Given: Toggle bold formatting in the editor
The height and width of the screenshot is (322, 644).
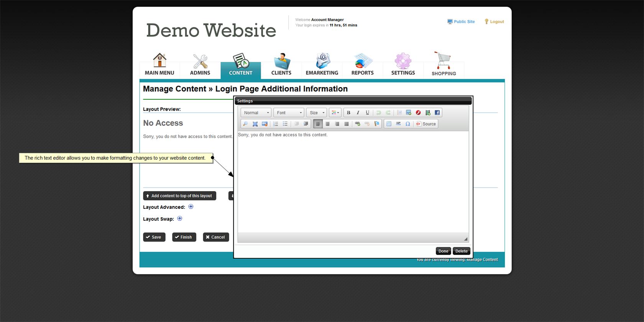Looking at the screenshot, I should pos(348,113).
